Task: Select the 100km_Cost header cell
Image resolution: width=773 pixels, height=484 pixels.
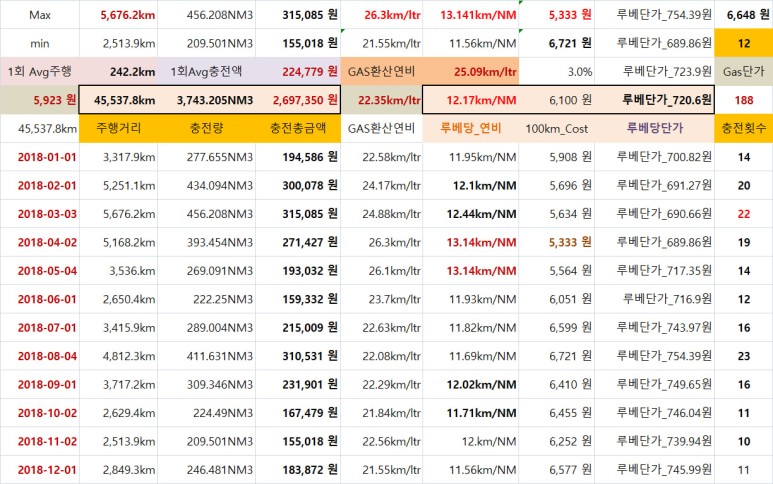Action: tap(557, 129)
